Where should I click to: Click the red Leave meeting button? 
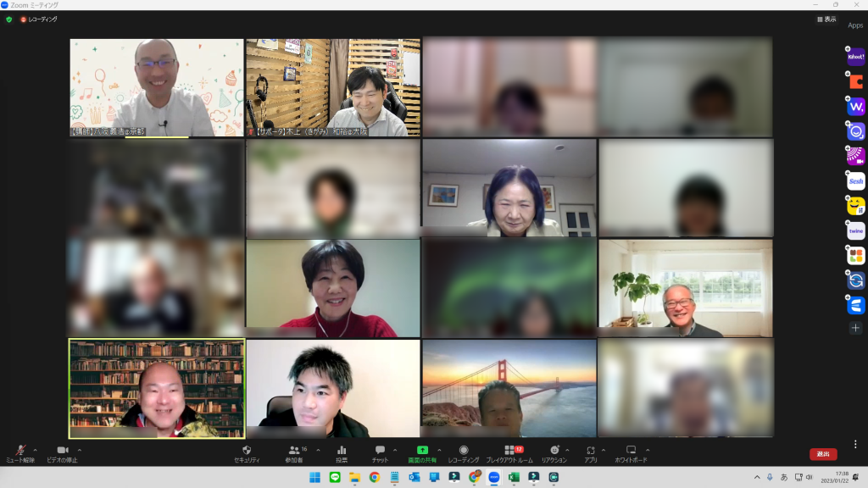822,454
